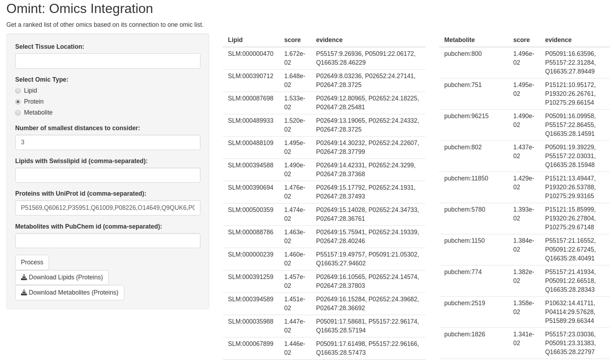Click the lipid table score header

coord(292,40)
